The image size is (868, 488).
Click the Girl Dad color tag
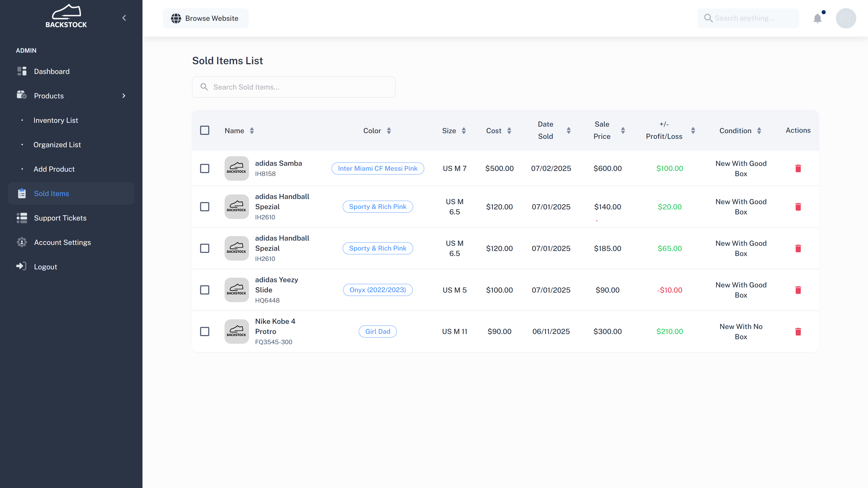tap(377, 331)
